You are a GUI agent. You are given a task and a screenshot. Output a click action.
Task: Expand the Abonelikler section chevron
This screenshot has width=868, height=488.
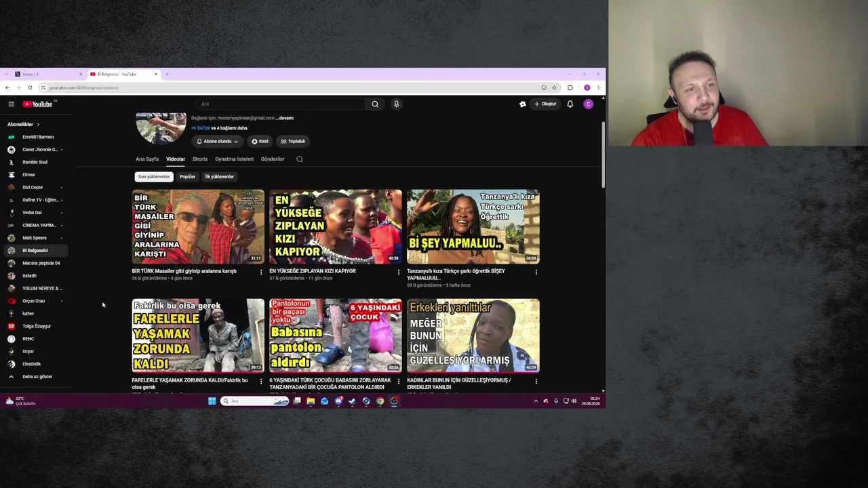(38, 125)
